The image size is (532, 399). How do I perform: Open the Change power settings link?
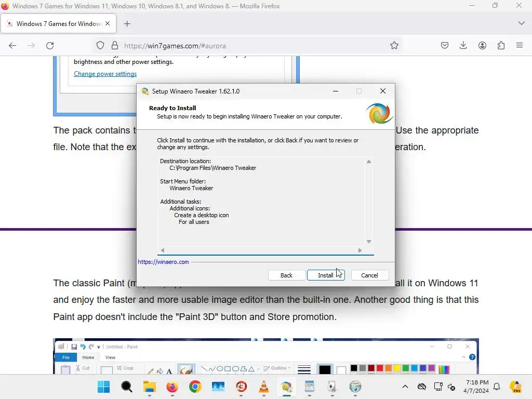point(105,74)
